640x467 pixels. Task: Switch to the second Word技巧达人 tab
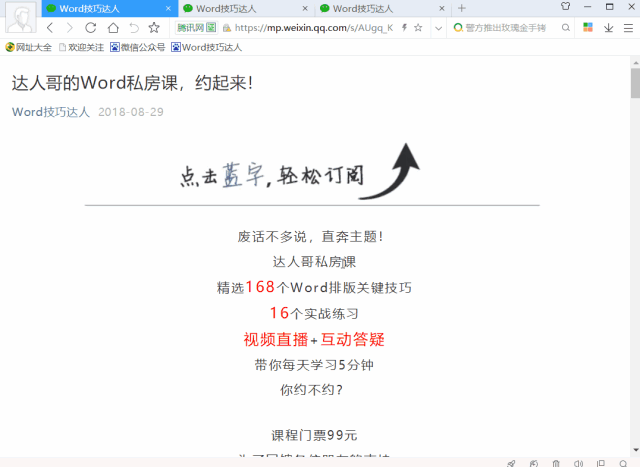click(246, 9)
